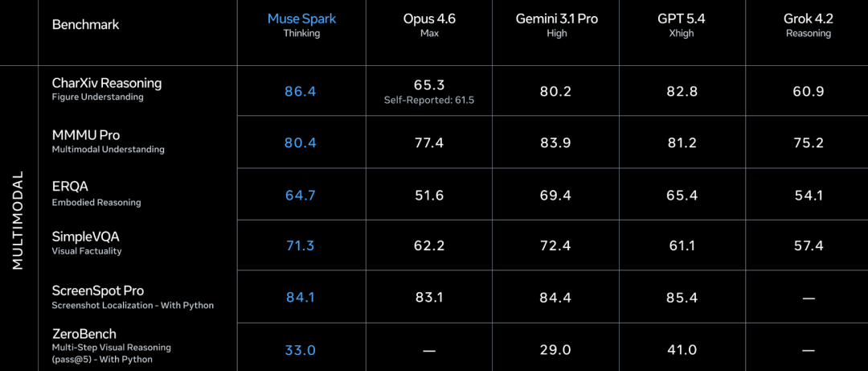Select Muse Spark's 33.0 ZeroBench score
Viewport: 868px width, 371px height.
(x=301, y=350)
